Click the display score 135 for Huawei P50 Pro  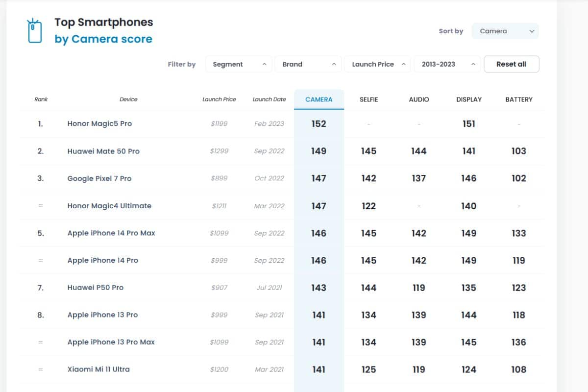(469, 288)
